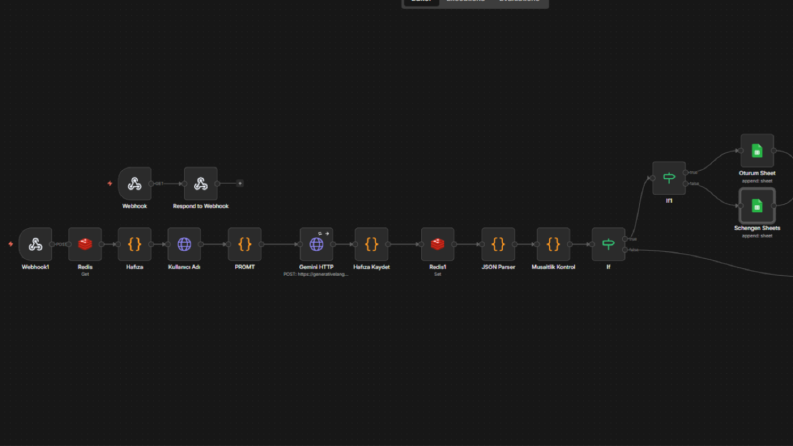Select the Hafıza Kaydet code node

point(371,244)
